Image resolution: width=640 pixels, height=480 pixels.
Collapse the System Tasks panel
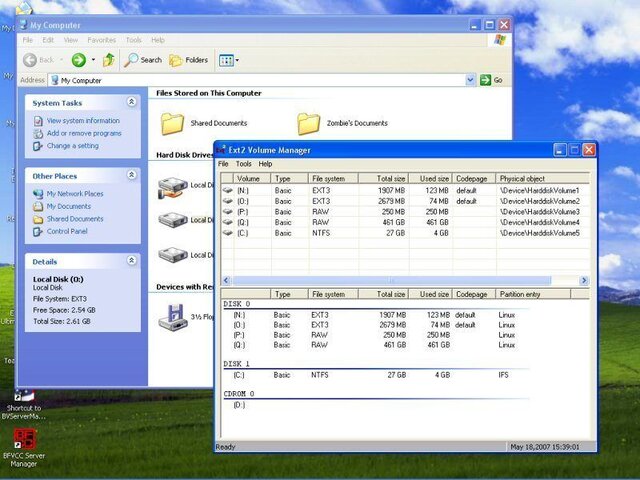[131, 102]
